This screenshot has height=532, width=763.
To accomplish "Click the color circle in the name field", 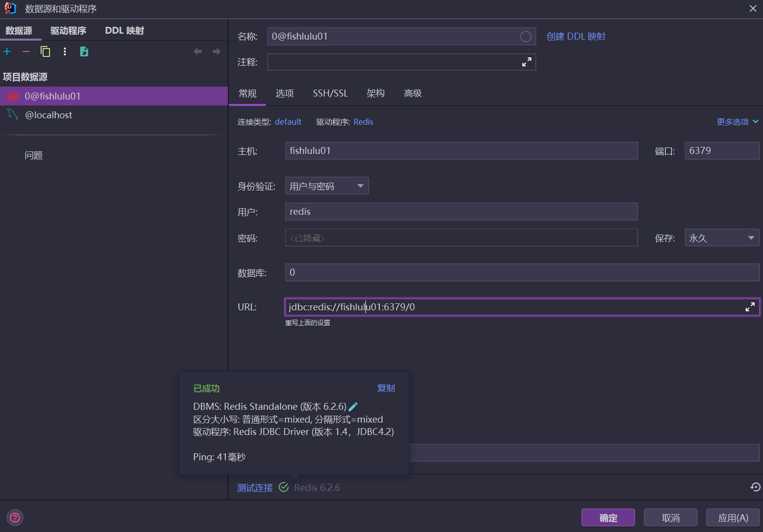I will click(526, 37).
